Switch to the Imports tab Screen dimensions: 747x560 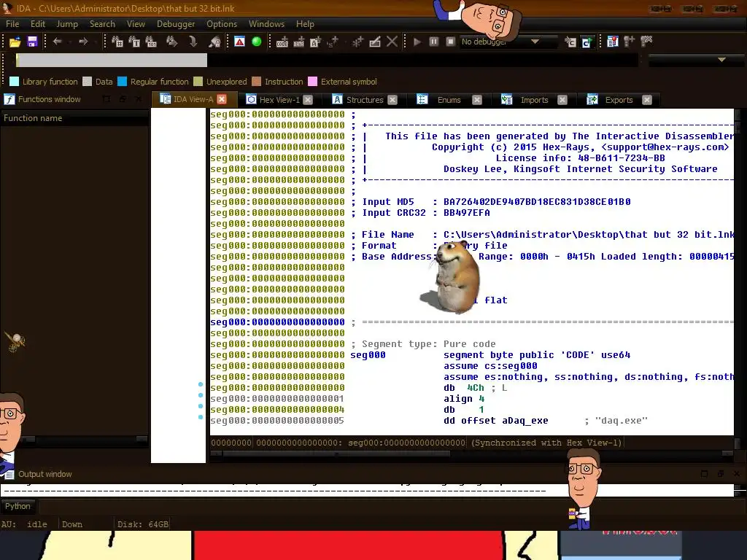(534, 99)
